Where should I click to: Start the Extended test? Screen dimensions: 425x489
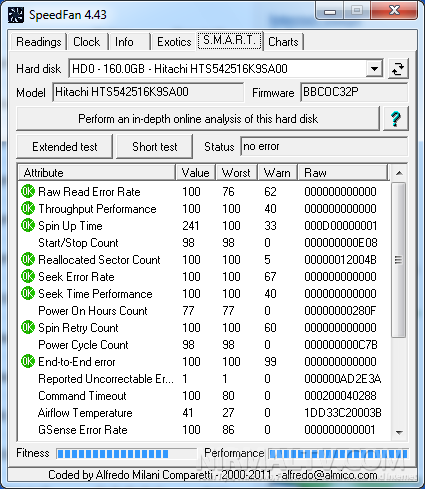pos(64,147)
